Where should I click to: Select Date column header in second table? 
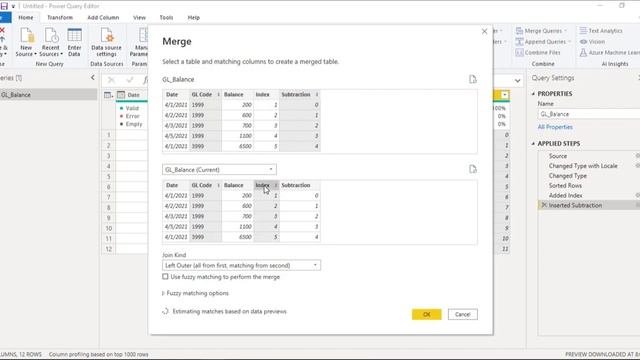coord(176,185)
